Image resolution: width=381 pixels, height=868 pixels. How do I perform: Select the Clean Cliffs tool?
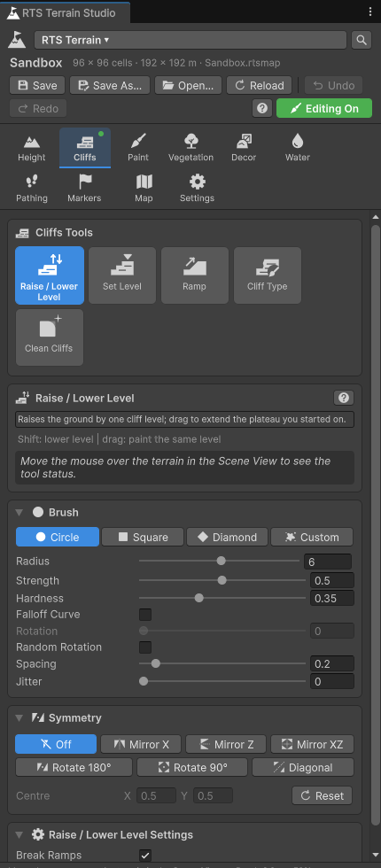point(50,337)
